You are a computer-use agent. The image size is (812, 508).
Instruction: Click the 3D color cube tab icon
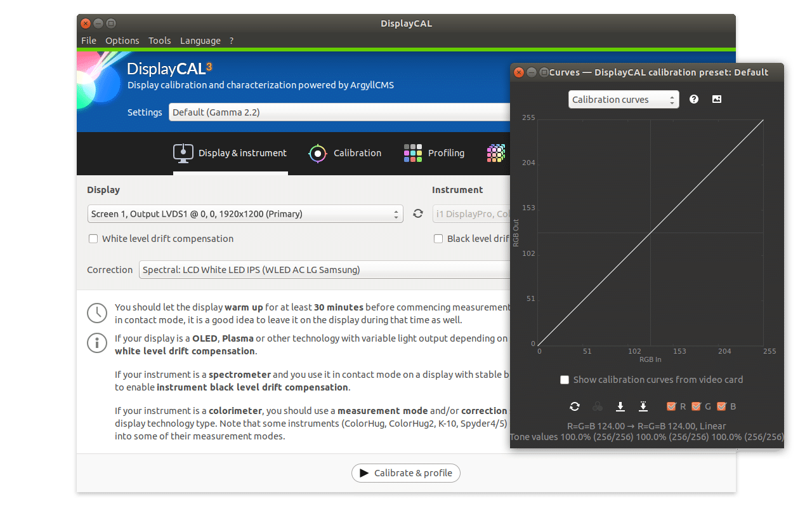click(496, 153)
